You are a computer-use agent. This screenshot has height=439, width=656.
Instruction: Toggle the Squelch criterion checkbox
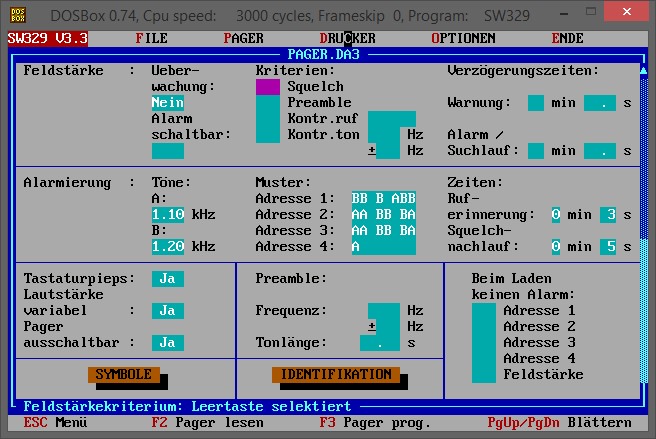[268, 87]
